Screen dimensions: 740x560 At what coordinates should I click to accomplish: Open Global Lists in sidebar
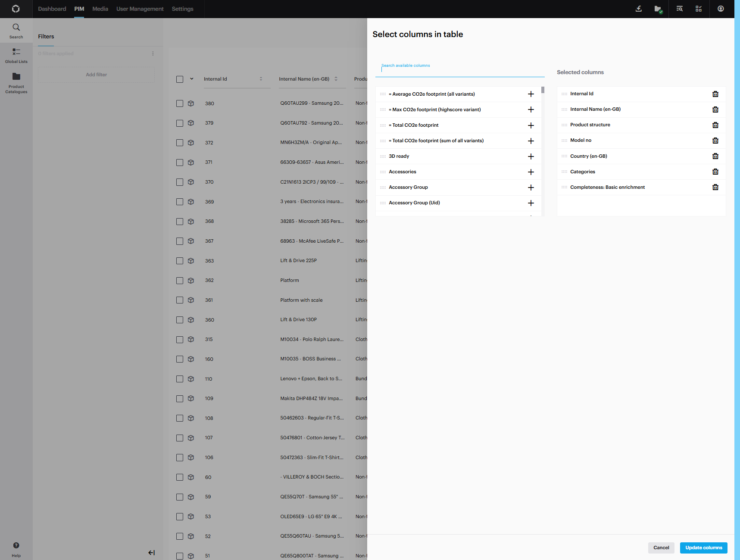pos(16,55)
